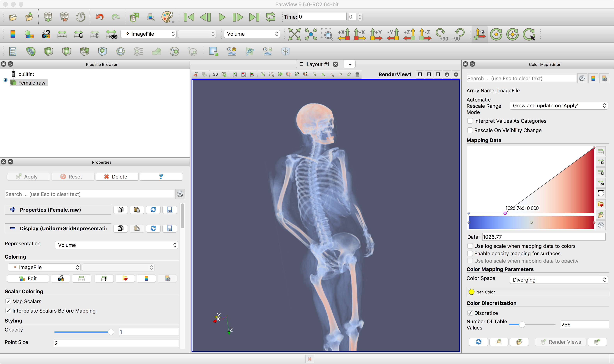Open the component dropdown beside toolbar ImageFile
The height and width of the screenshot is (364, 614).
[x=197, y=34]
